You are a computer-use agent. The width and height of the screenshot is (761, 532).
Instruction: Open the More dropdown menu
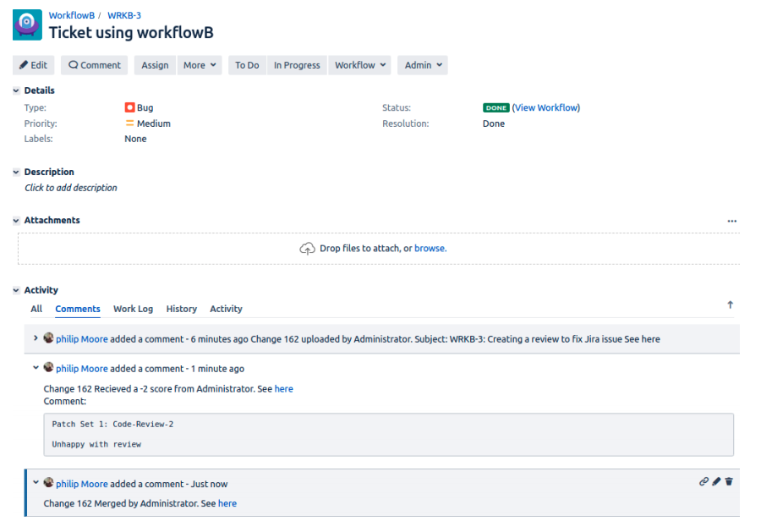(x=199, y=65)
